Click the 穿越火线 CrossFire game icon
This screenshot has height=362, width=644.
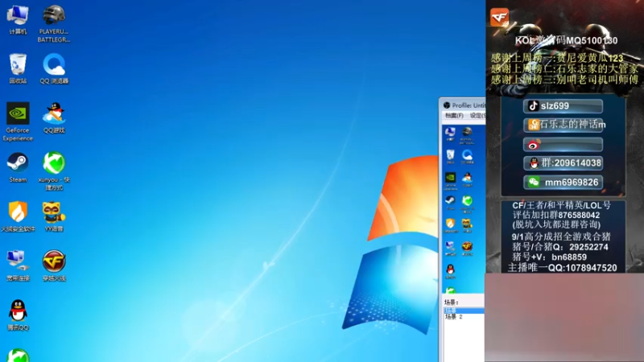[x=54, y=266]
